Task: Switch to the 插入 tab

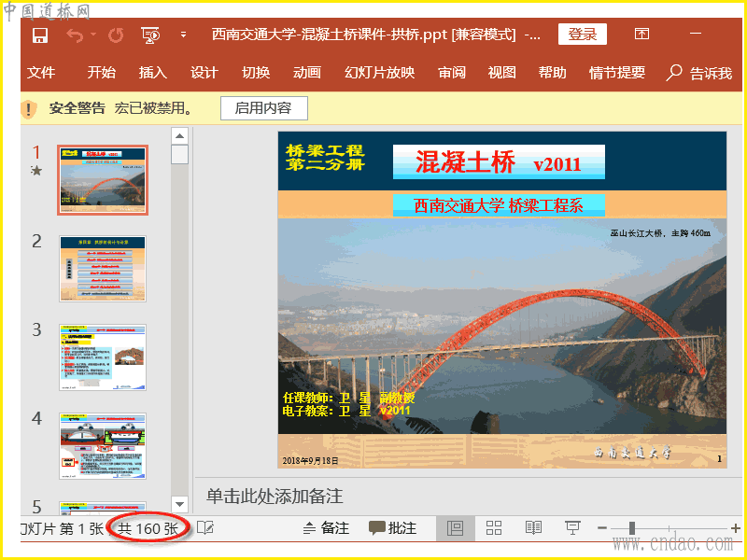Action: [x=152, y=73]
